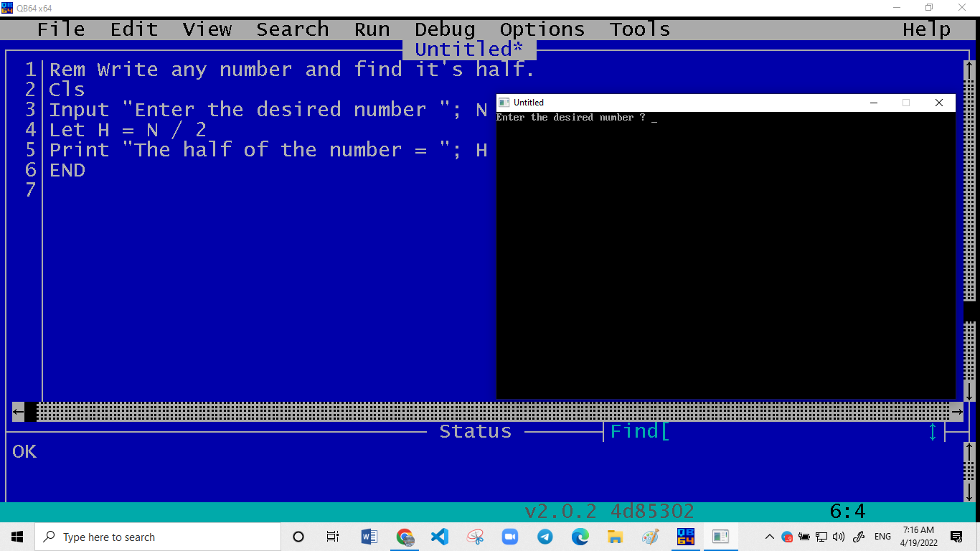Click the ENG language indicator

pyautogui.click(x=883, y=537)
